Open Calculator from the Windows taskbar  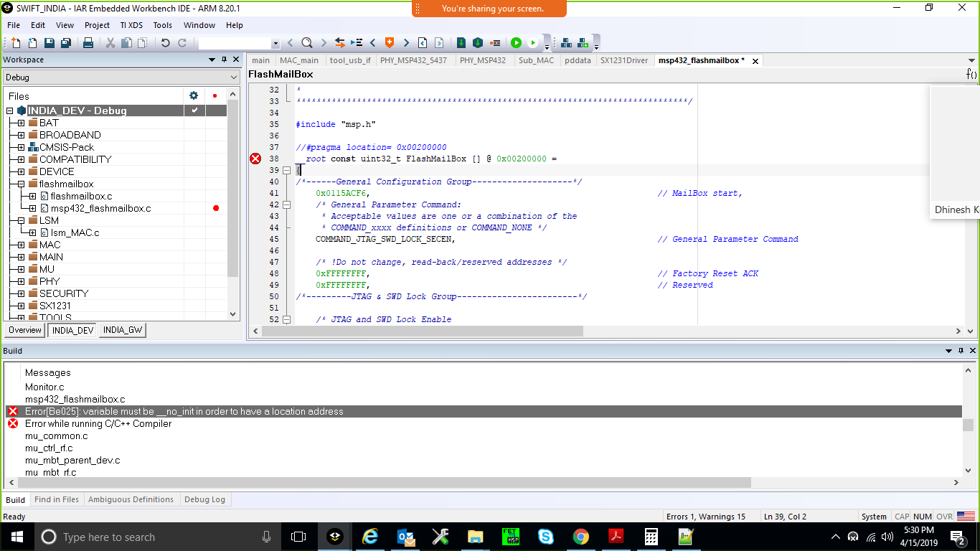pyautogui.click(x=651, y=537)
